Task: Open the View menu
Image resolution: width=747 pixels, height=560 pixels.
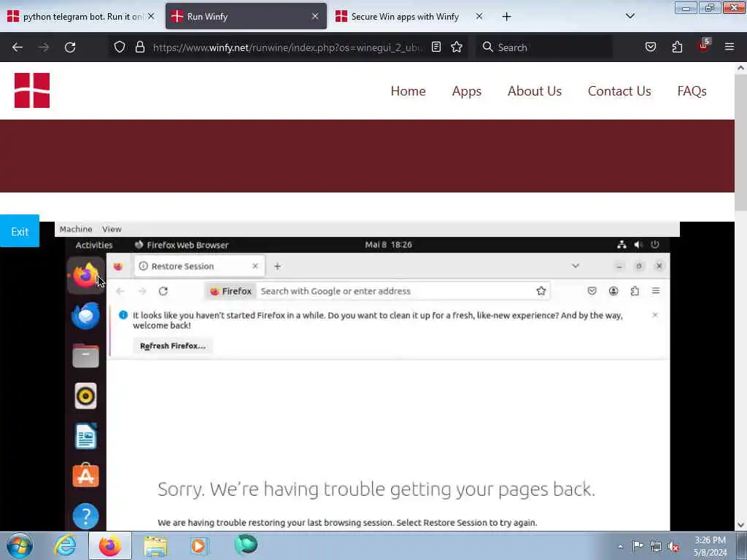Action: pos(112,229)
